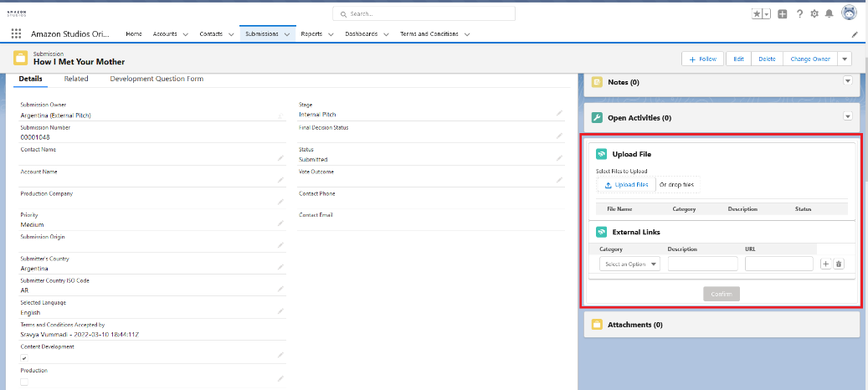Edit the Stage field pencil
This screenshot has width=868, height=390.
click(560, 113)
